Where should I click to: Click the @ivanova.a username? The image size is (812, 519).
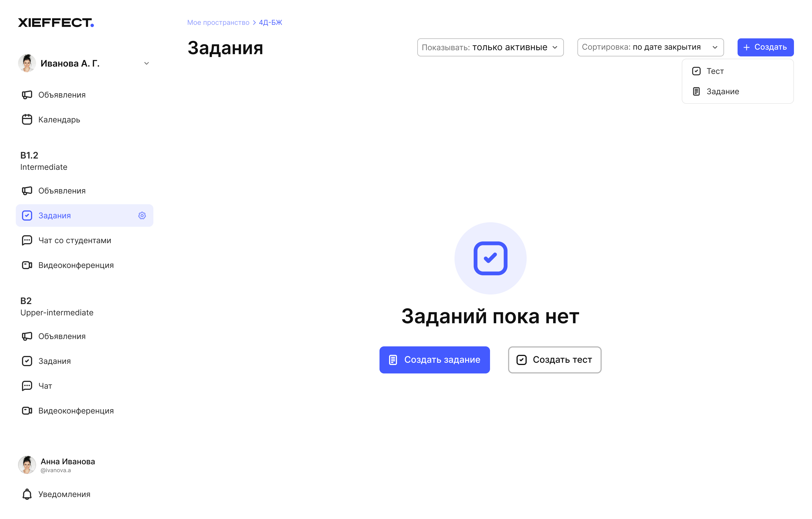[56, 470]
